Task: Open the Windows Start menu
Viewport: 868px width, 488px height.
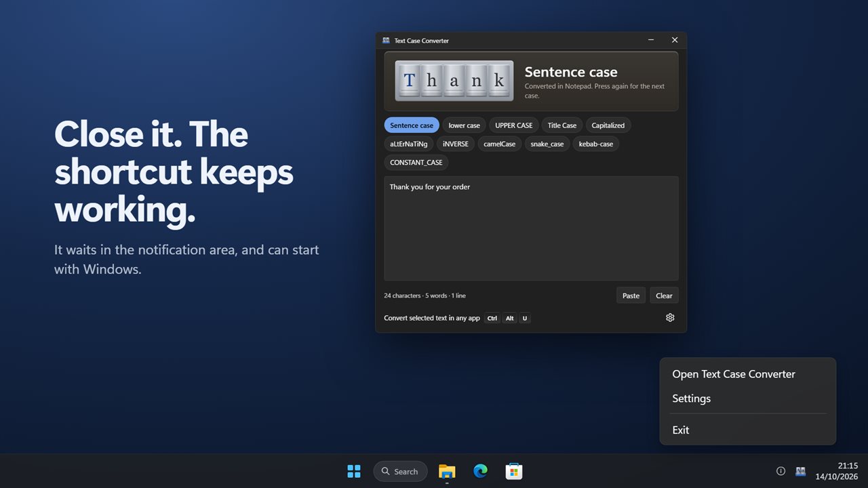Action: (x=354, y=471)
